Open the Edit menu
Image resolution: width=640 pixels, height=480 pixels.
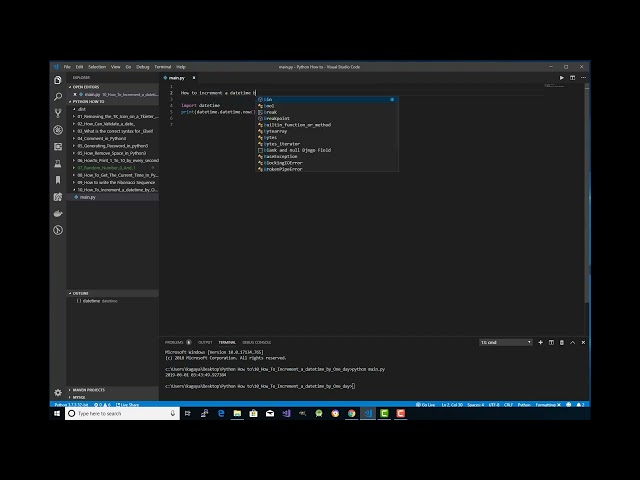(79, 67)
